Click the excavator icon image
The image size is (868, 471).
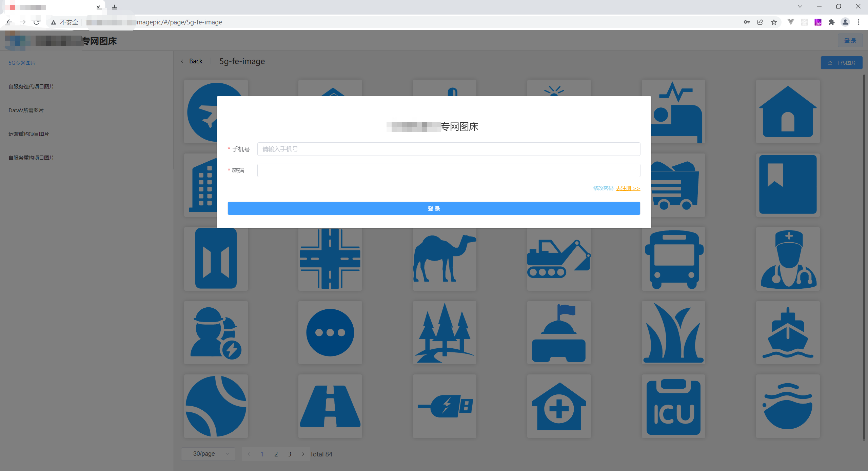(559, 259)
